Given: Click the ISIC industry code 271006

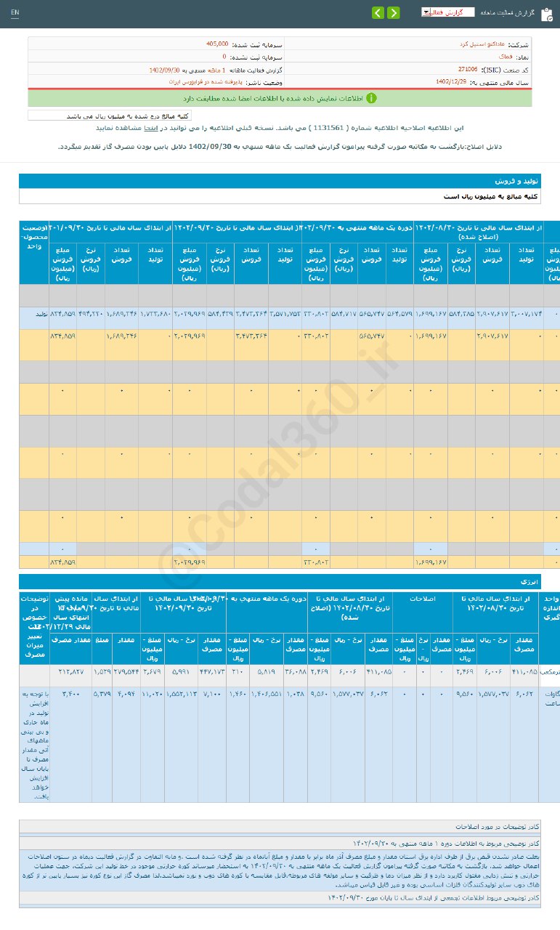Looking at the screenshot, I should click(468, 70).
